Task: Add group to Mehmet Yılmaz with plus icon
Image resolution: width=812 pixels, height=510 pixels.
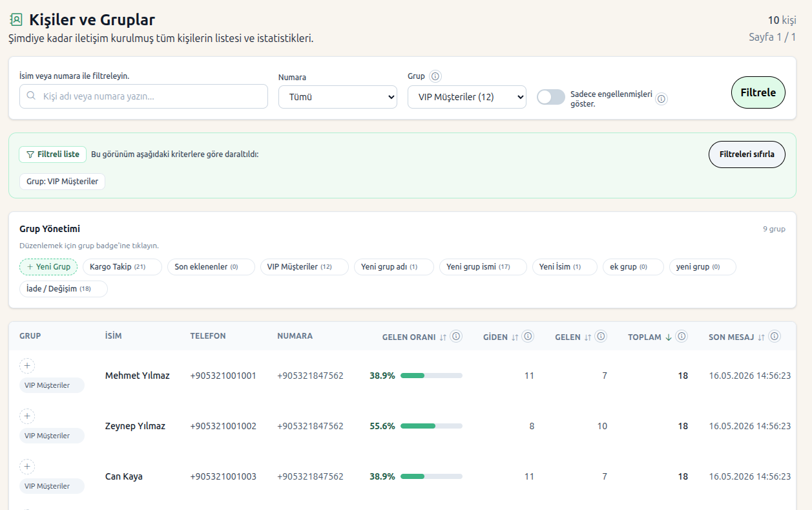Action: tap(27, 366)
